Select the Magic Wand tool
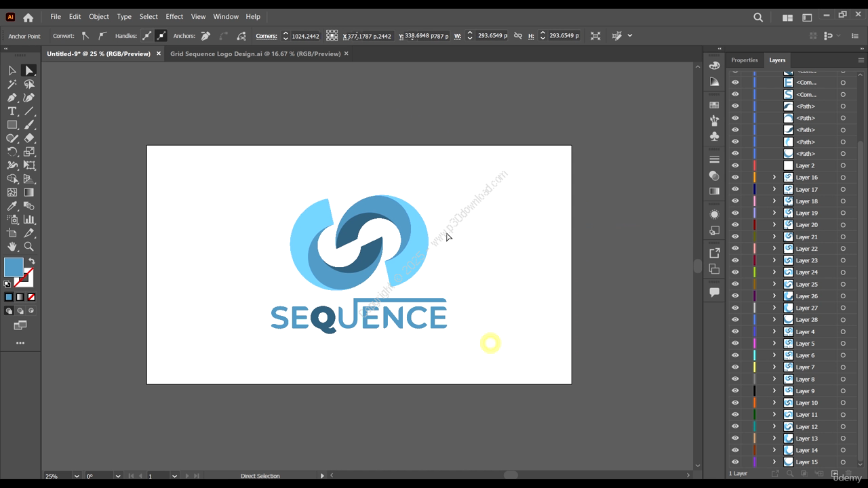The height and width of the screenshot is (488, 868). click(12, 84)
